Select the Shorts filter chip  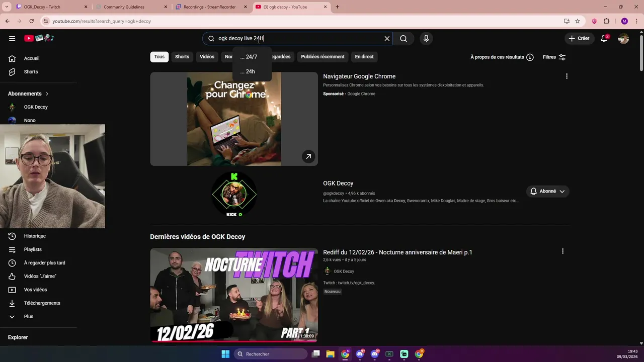coord(182,57)
